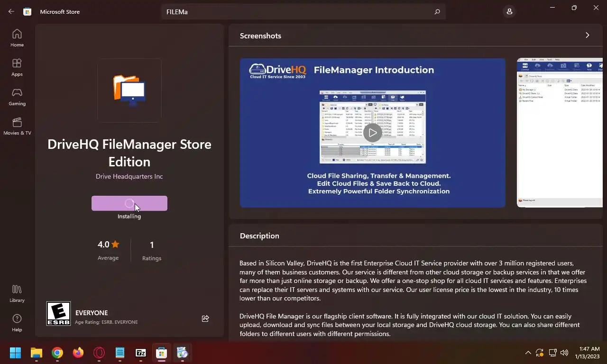Open File Explorer from taskbar

tap(37, 353)
